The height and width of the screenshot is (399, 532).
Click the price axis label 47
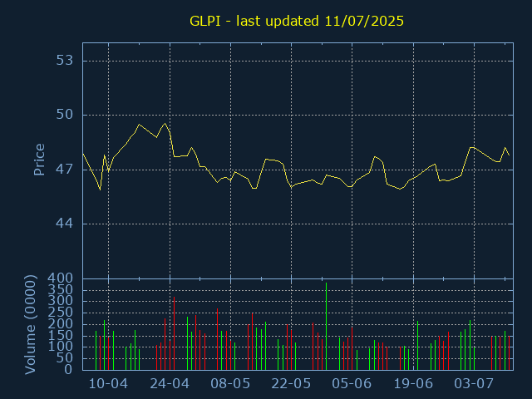(x=65, y=170)
